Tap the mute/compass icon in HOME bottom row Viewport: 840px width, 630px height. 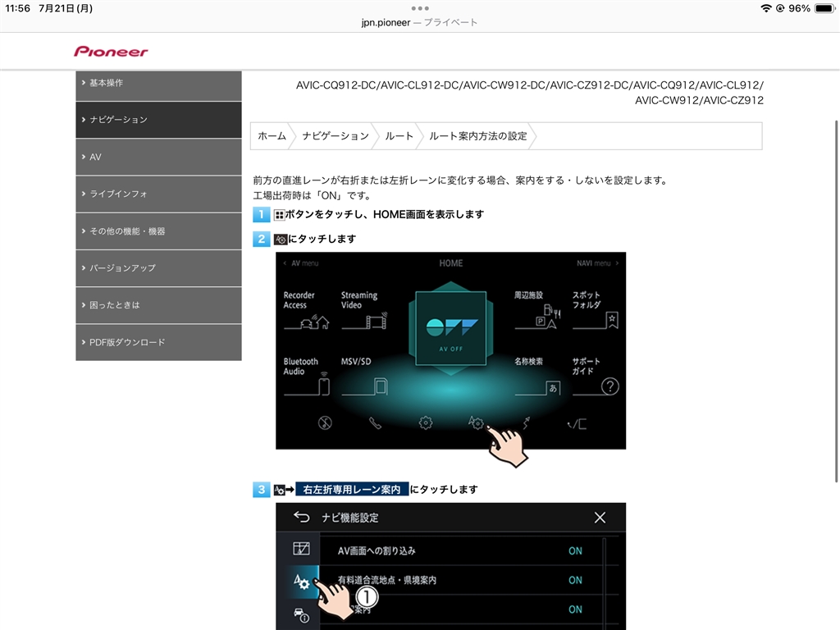(325, 422)
